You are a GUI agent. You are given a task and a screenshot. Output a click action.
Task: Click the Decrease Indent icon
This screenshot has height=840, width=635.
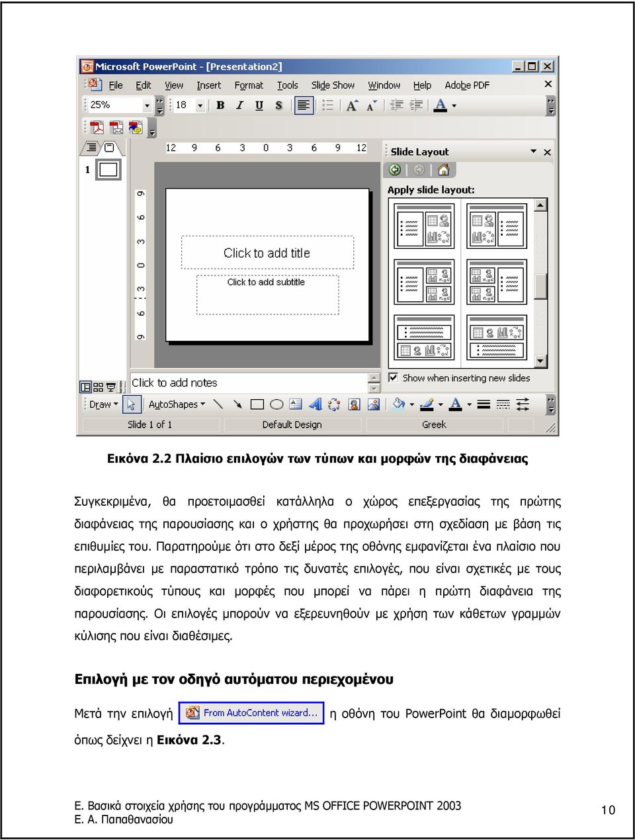pos(397,105)
